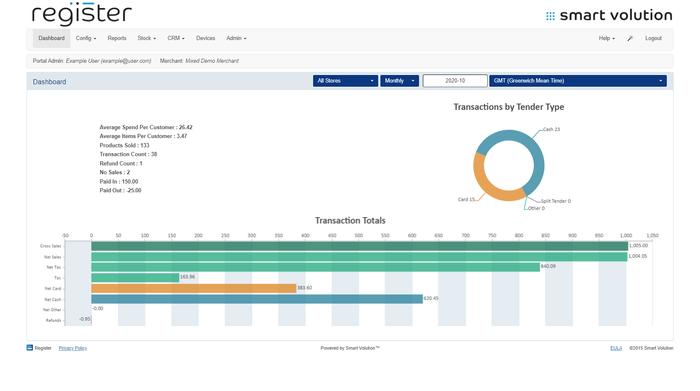Open the Stock menu

click(146, 38)
